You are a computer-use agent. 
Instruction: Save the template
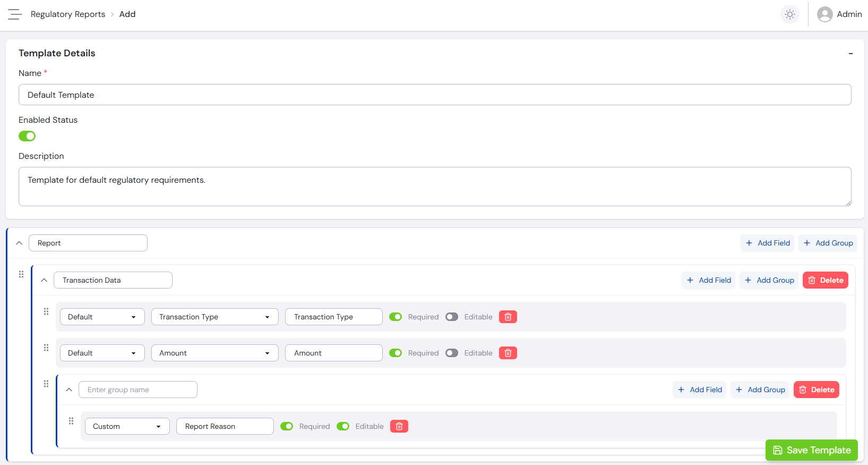pos(812,450)
